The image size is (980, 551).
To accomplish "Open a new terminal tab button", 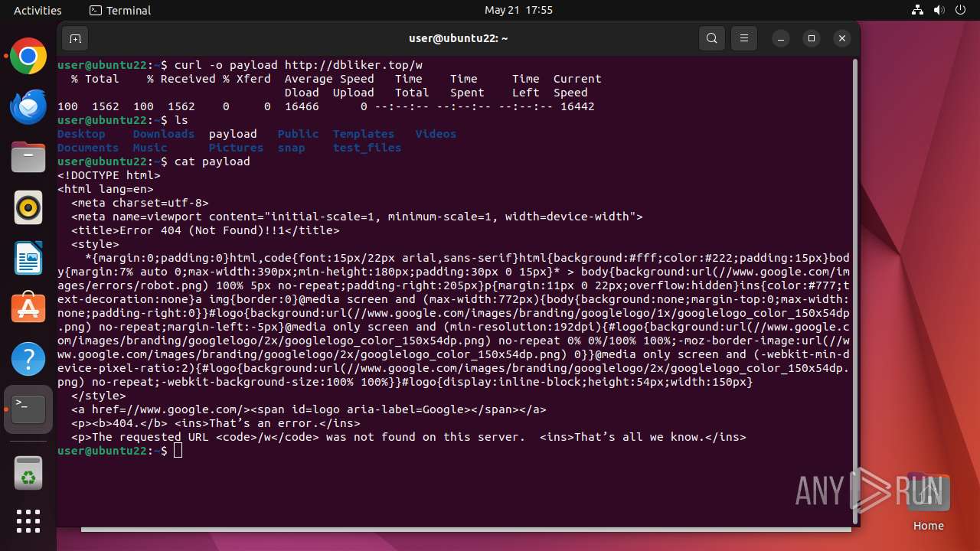I will click(75, 38).
